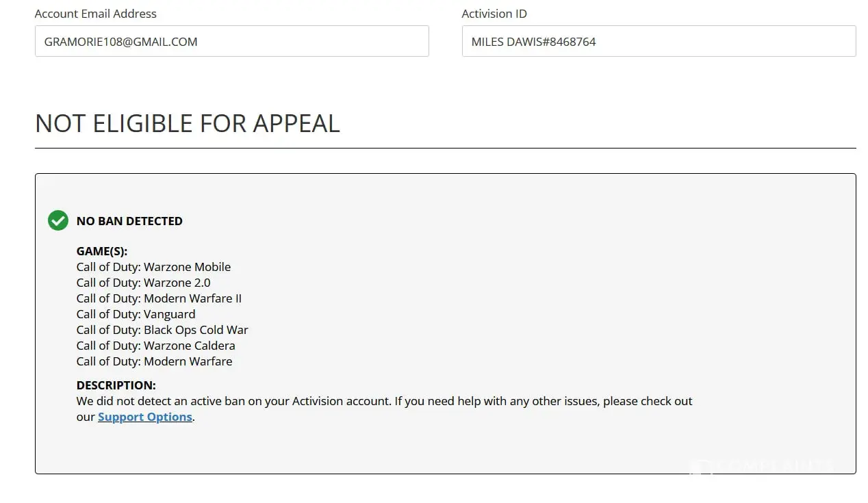Click the last listed game, Modern Warfare
Screen dimensions: 868x503
[154, 361]
